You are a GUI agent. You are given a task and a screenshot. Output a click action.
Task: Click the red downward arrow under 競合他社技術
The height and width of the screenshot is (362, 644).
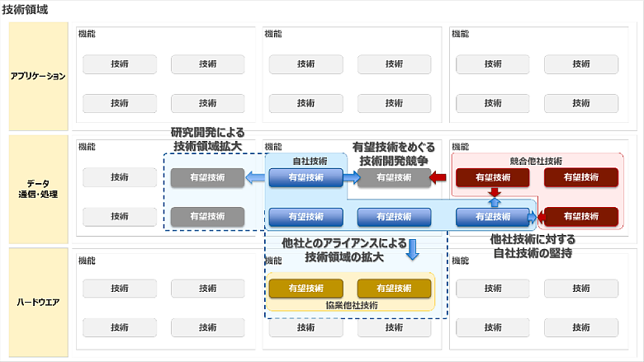point(494,193)
